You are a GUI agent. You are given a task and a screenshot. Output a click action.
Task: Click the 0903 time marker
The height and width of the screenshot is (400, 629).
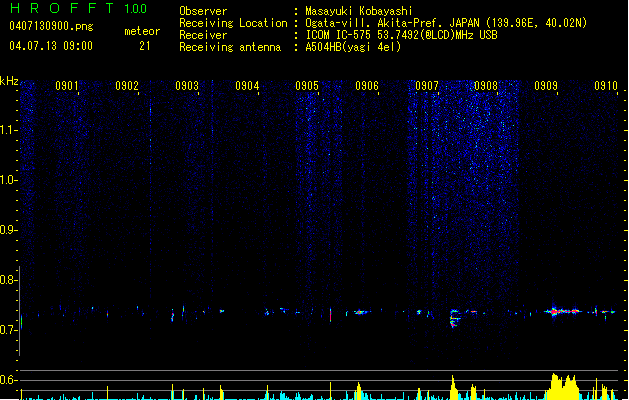[x=187, y=86]
